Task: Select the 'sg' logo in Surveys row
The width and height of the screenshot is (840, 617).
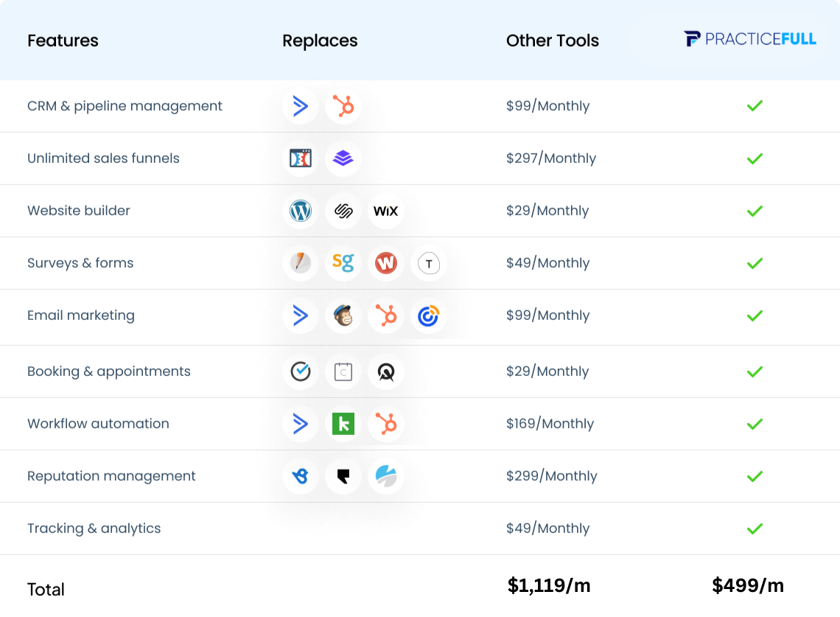Action: point(343,263)
